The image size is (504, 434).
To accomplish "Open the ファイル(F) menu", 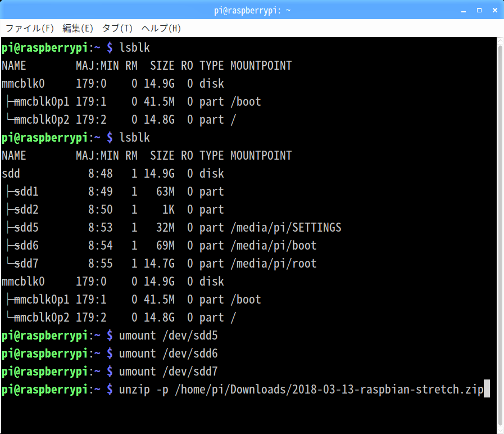I will pos(30,28).
